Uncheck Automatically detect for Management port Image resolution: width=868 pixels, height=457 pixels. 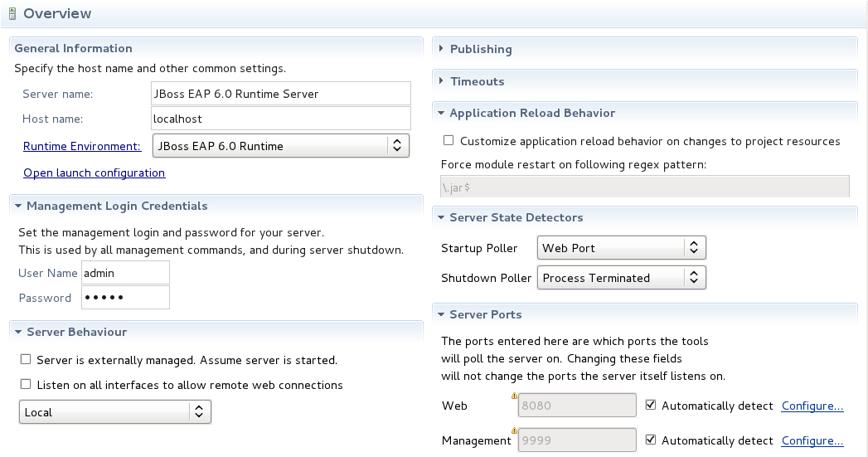coord(651,440)
